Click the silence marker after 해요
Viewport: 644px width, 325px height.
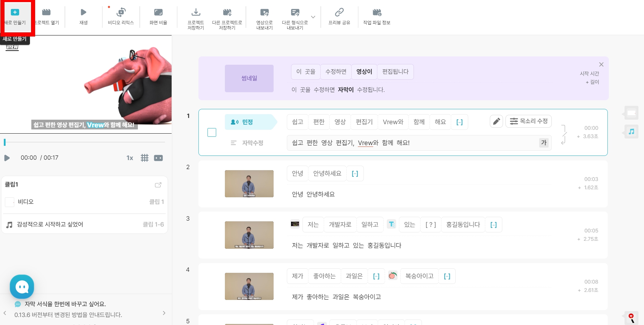460,122
